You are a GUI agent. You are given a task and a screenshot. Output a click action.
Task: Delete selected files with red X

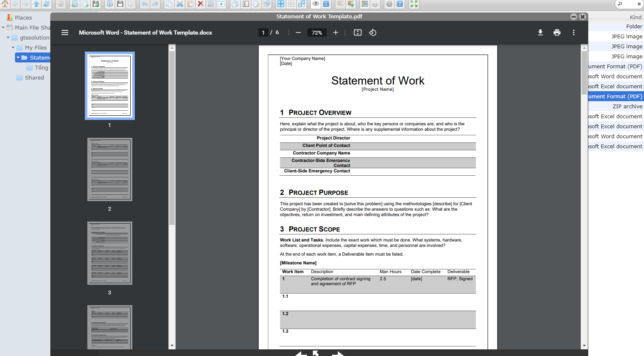pyautogui.click(x=201, y=4)
